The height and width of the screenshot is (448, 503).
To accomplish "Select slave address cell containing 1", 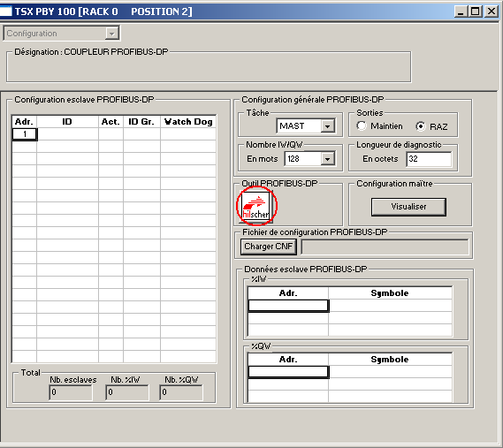I will pos(25,134).
